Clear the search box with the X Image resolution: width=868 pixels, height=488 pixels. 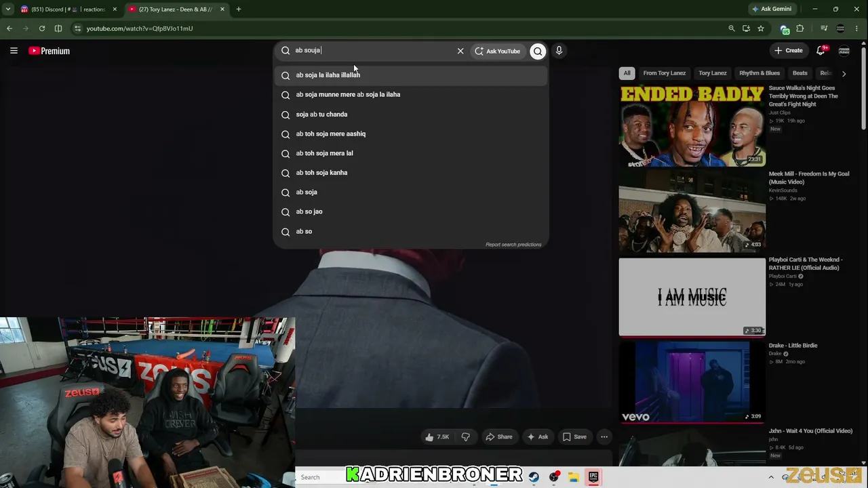click(x=460, y=51)
